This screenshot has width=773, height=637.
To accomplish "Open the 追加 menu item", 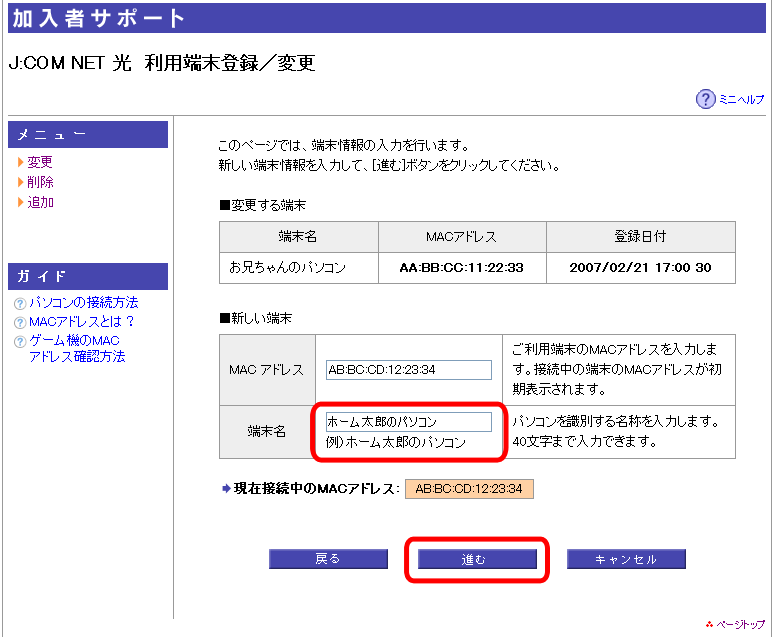I will (x=40, y=202).
